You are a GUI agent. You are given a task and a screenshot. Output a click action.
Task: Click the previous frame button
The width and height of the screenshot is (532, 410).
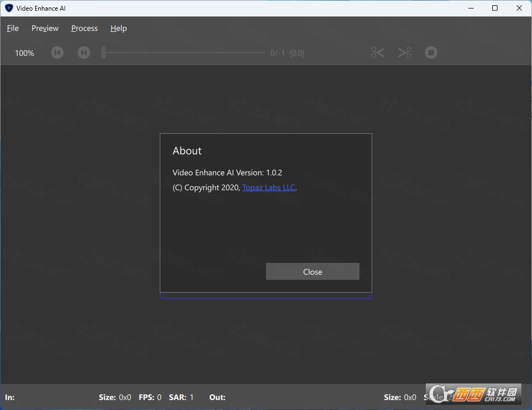[x=57, y=53]
